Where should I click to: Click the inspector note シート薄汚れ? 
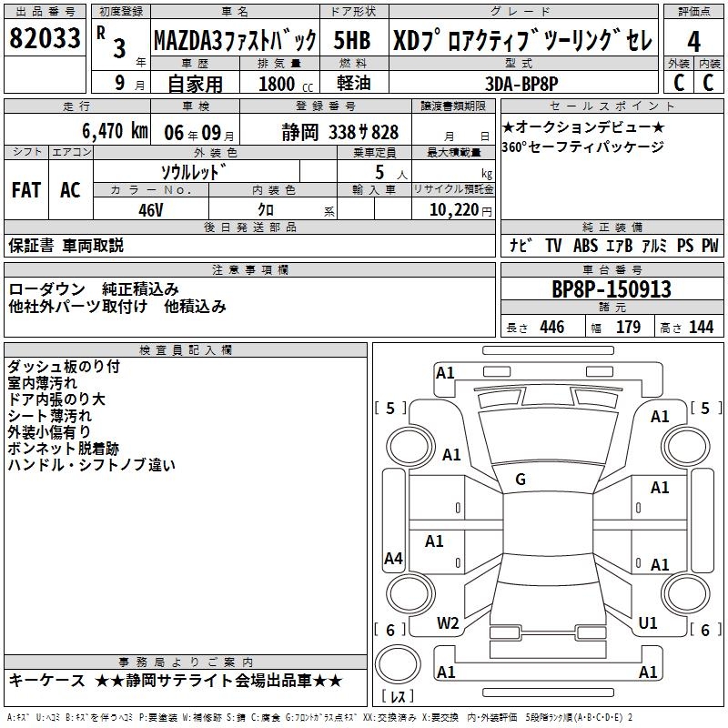[x=50, y=416]
